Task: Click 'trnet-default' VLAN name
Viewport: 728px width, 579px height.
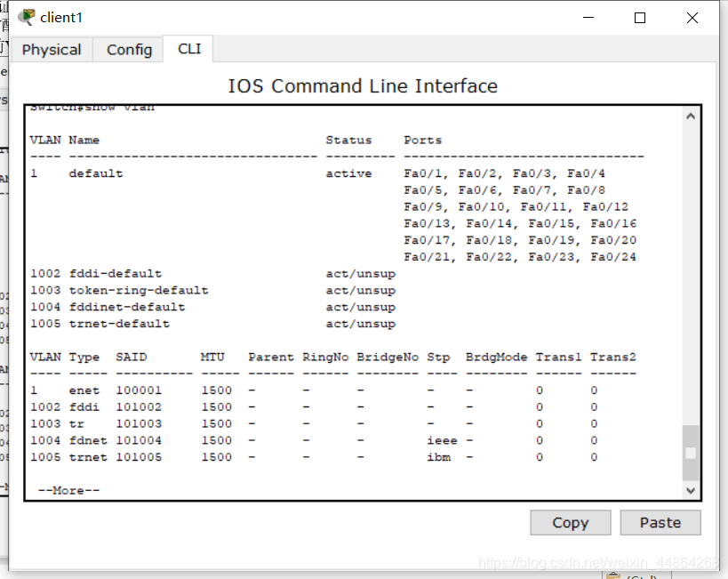Action: point(119,324)
